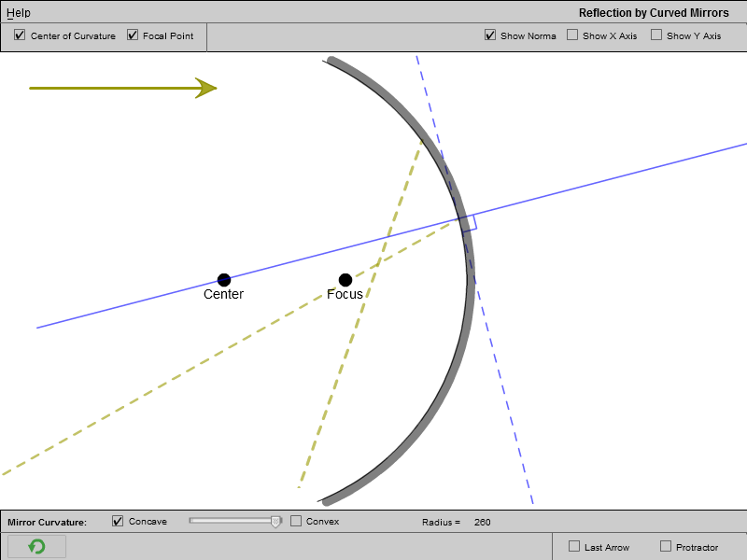
Task: Click the Reflection by Curved Mirrors title
Action: click(654, 13)
